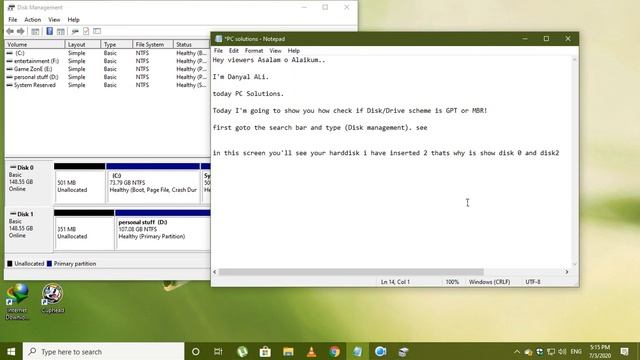
Task: Open the Edit menu in Notepad
Action: [233, 51]
